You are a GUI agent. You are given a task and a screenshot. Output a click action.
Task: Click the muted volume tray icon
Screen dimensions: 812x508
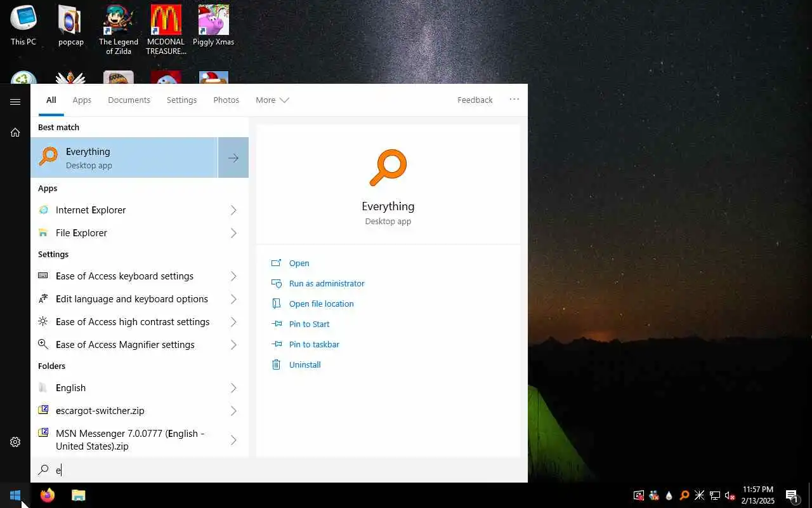pyautogui.click(x=730, y=495)
